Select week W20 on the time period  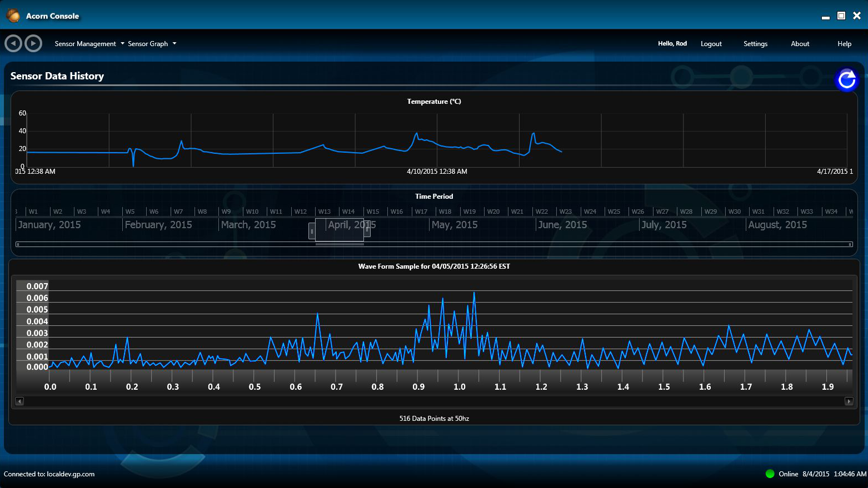tap(493, 212)
